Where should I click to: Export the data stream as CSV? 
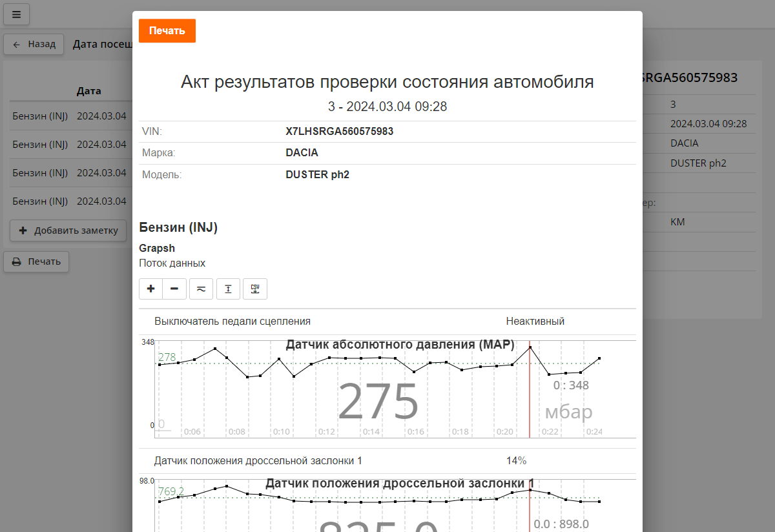(x=254, y=289)
